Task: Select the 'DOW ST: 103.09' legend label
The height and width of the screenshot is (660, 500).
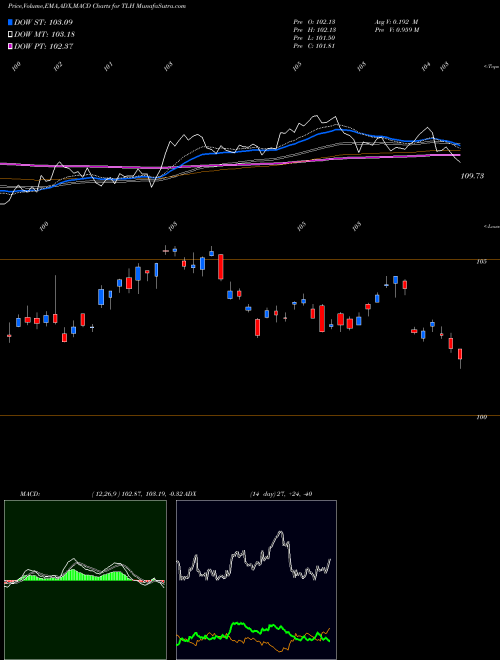Action: (44, 22)
